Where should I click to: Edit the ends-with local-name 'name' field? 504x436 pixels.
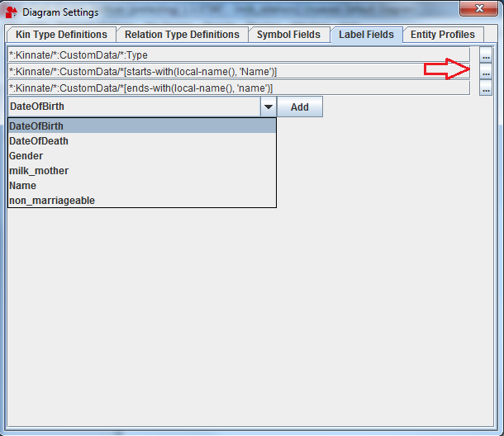click(239, 88)
